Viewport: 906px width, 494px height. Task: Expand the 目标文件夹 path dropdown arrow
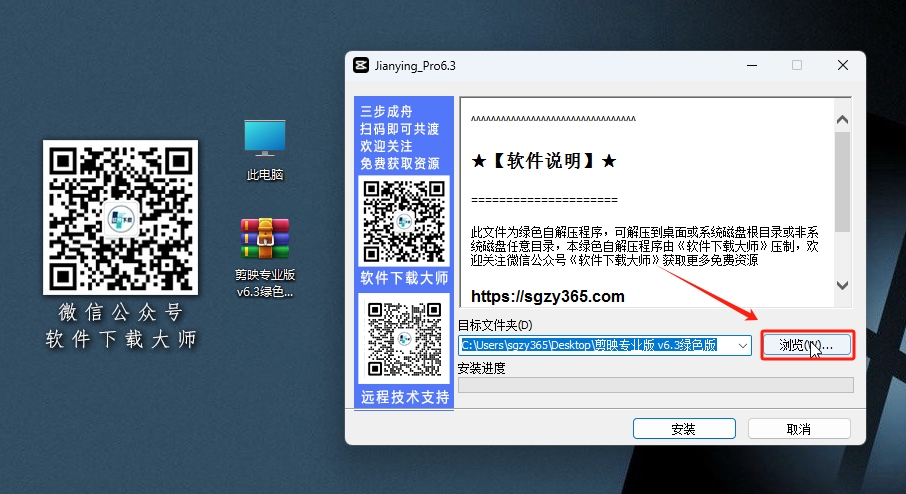point(742,346)
